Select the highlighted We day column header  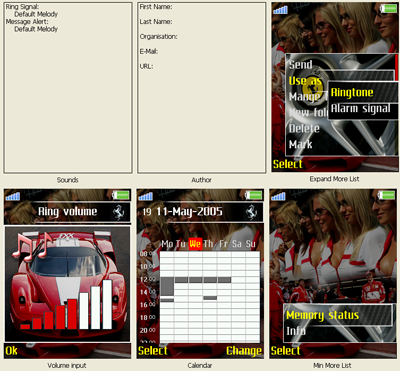click(x=195, y=244)
